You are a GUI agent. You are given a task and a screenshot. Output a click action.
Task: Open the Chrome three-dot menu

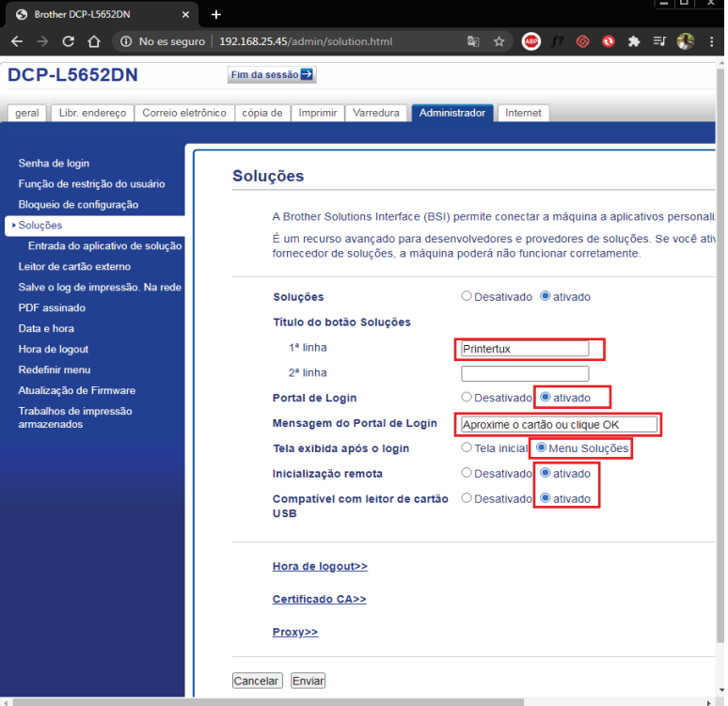coord(713,41)
